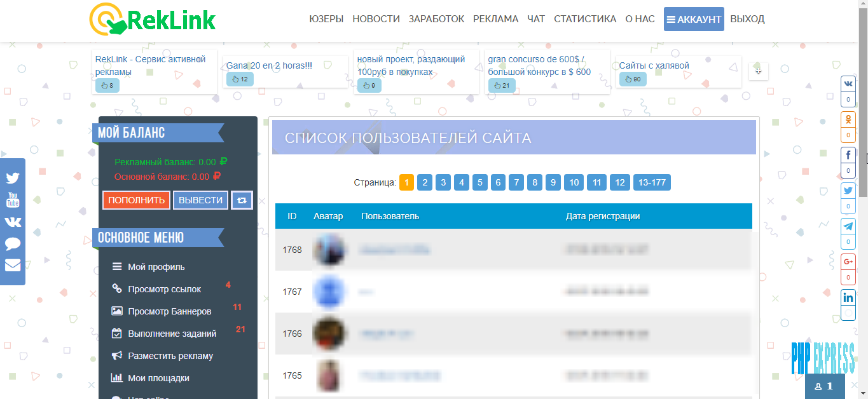Click the ПОПОЛНИТЬ button
868x399 pixels.
(136, 200)
